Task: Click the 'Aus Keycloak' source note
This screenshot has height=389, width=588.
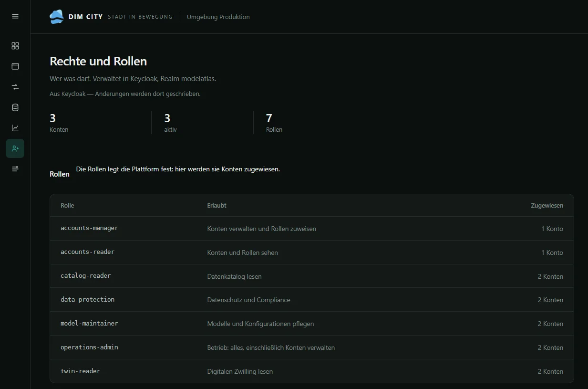Action: [125, 94]
